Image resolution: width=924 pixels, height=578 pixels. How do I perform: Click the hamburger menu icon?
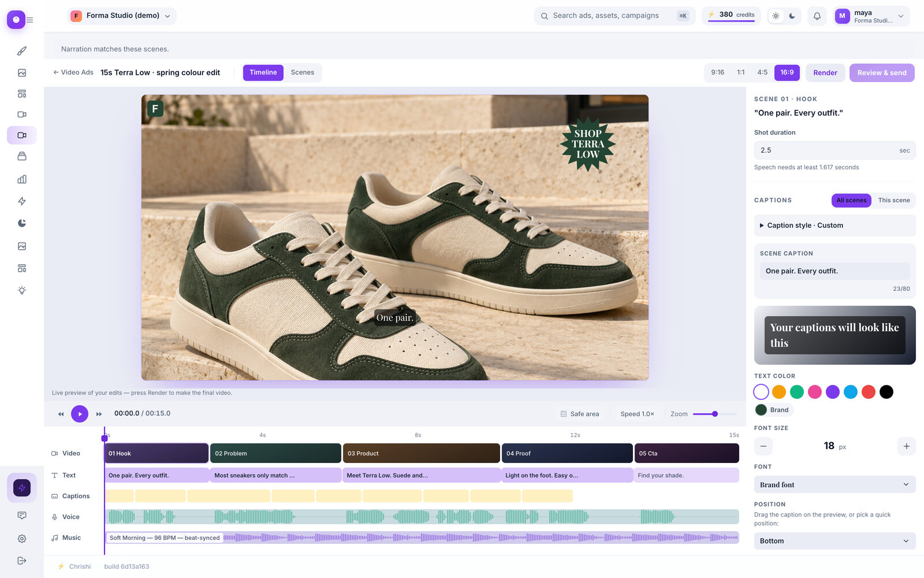pos(30,20)
